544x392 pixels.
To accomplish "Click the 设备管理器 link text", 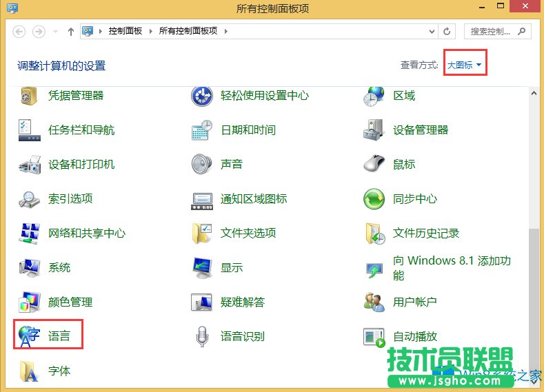I will coord(421,130).
